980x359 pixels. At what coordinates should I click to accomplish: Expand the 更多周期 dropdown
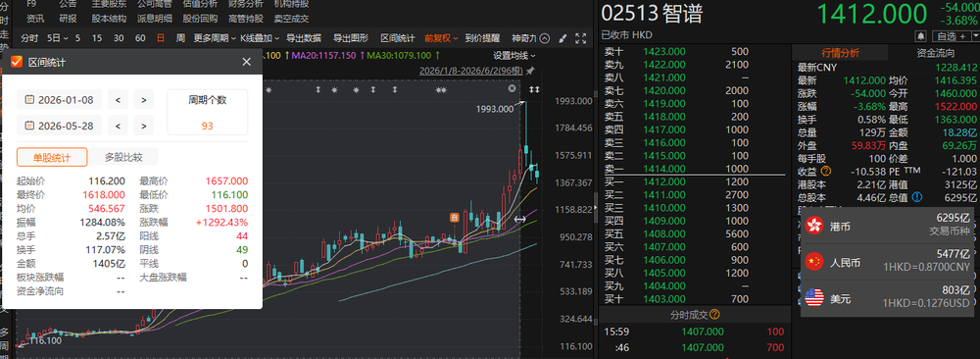tap(215, 38)
